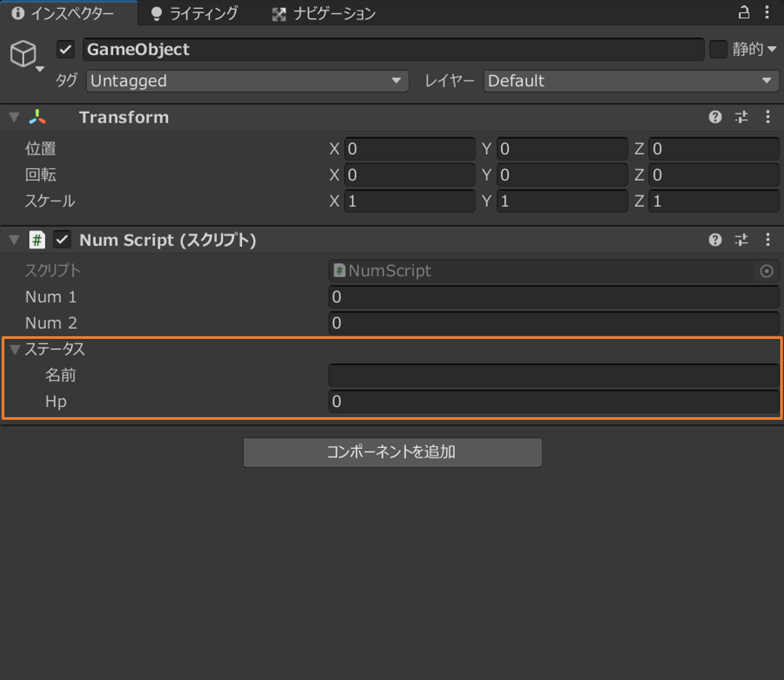The height and width of the screenshot is (680, 784).
Task: Click the C# icon on the Num Script header
Action: 37,240
